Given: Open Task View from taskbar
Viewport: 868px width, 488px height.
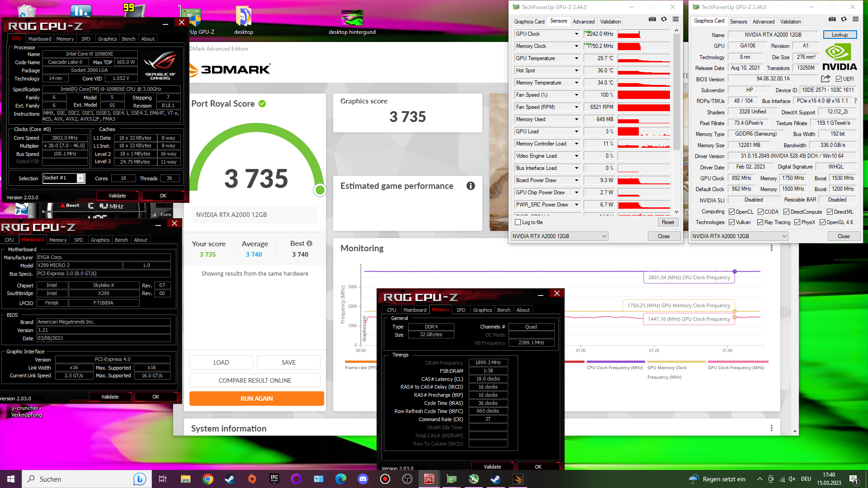Looking at the screenshot, I should coord(163,479).
